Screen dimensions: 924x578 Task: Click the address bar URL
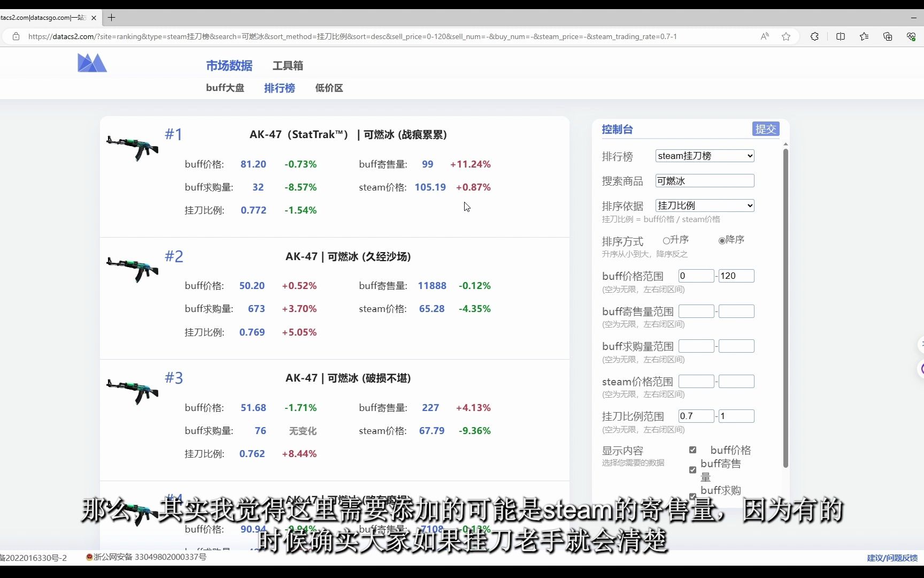(352, 36)
